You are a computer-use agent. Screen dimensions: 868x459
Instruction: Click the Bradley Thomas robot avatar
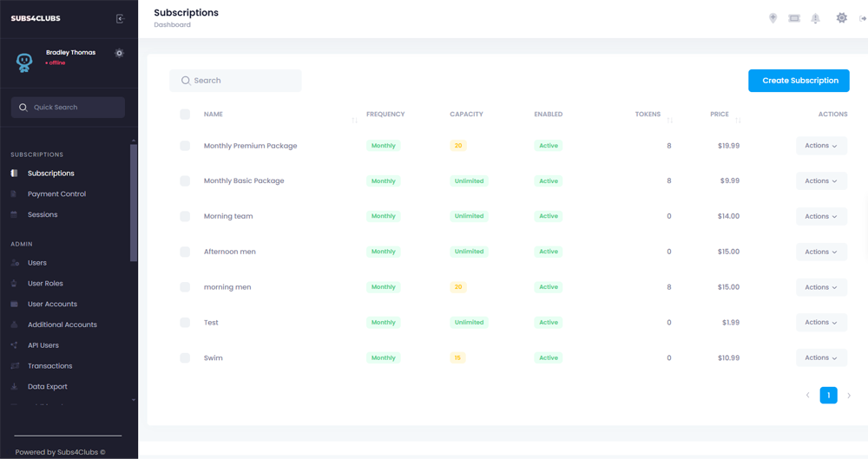[24, 62]
